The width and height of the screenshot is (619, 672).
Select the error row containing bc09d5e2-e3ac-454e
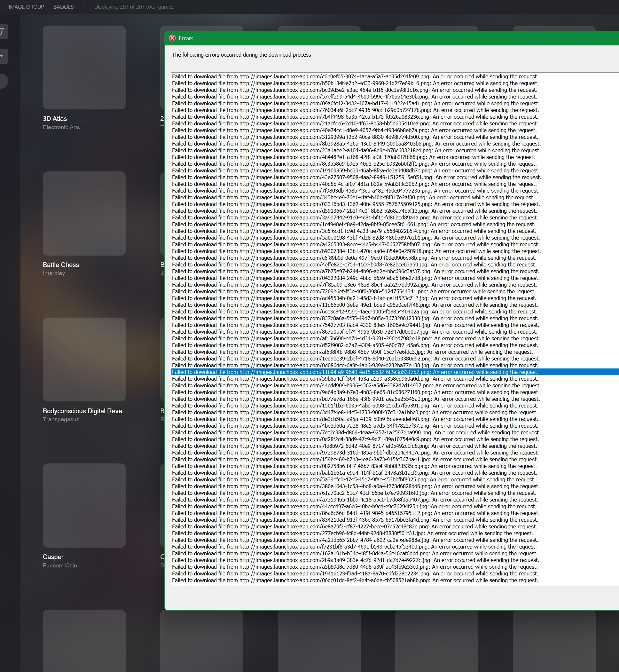tap(395, 90)
